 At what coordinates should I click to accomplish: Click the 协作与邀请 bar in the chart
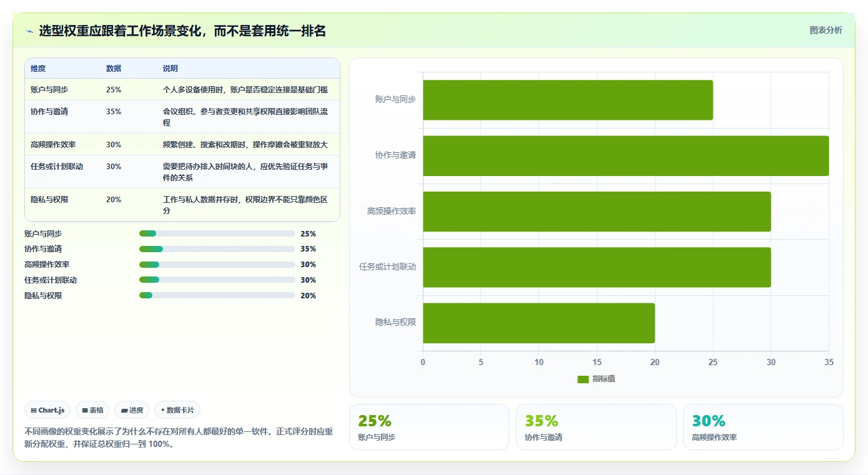click(626, 155)
